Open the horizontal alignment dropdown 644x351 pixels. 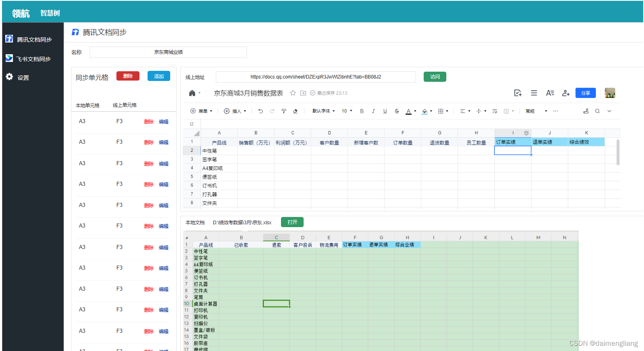point(469,111)
